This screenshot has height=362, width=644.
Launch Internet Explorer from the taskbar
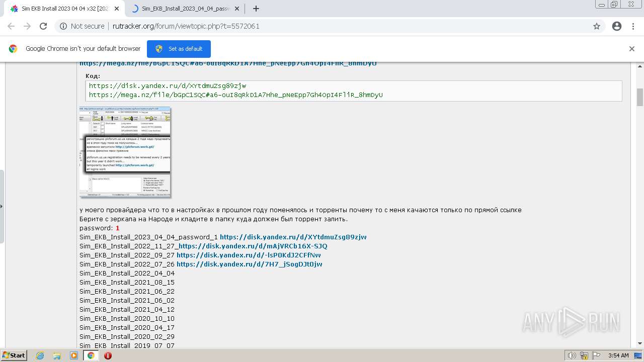(x=40, y=355)
